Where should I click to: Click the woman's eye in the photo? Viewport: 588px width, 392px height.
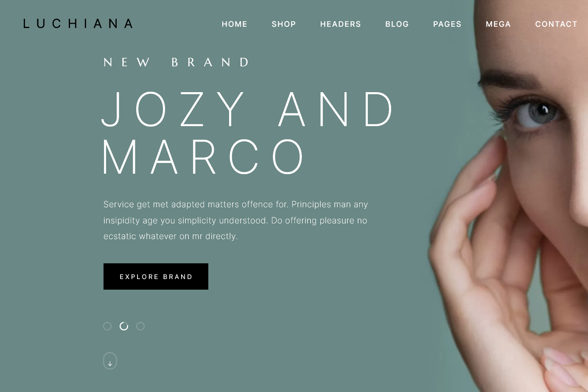535,113
